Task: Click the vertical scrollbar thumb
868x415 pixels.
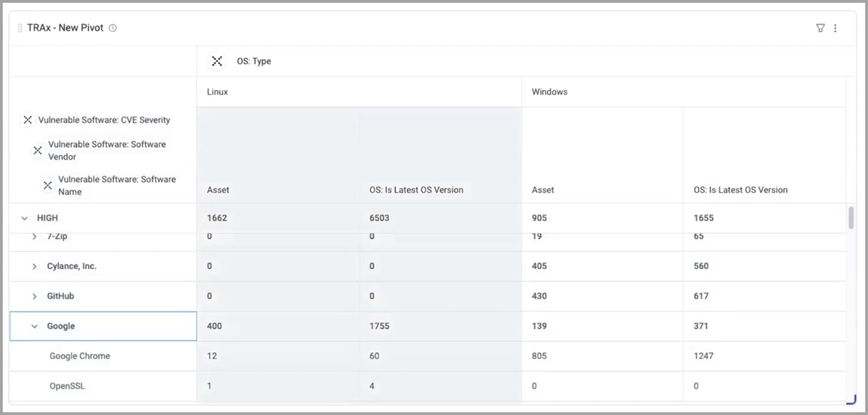Action: [851, 218]
